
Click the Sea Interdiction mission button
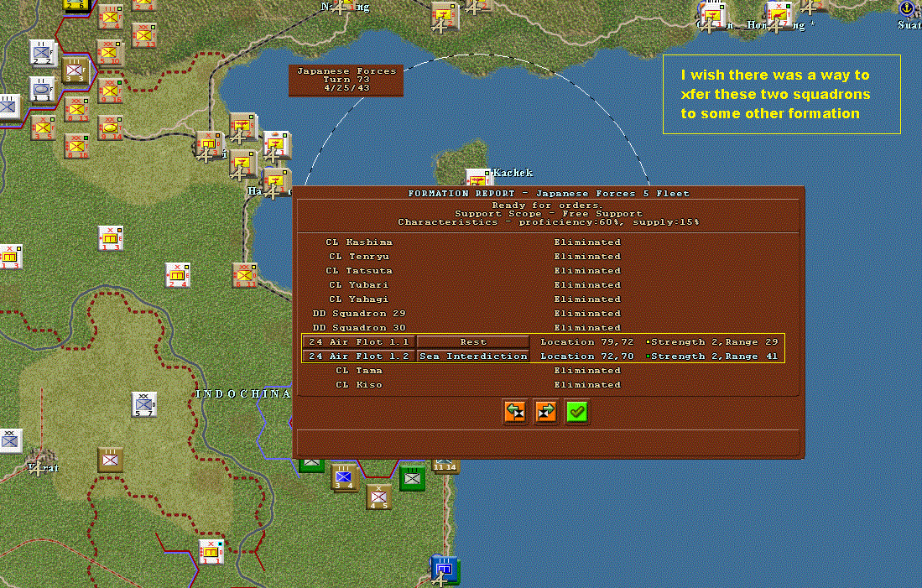click(x=473, y=356)
